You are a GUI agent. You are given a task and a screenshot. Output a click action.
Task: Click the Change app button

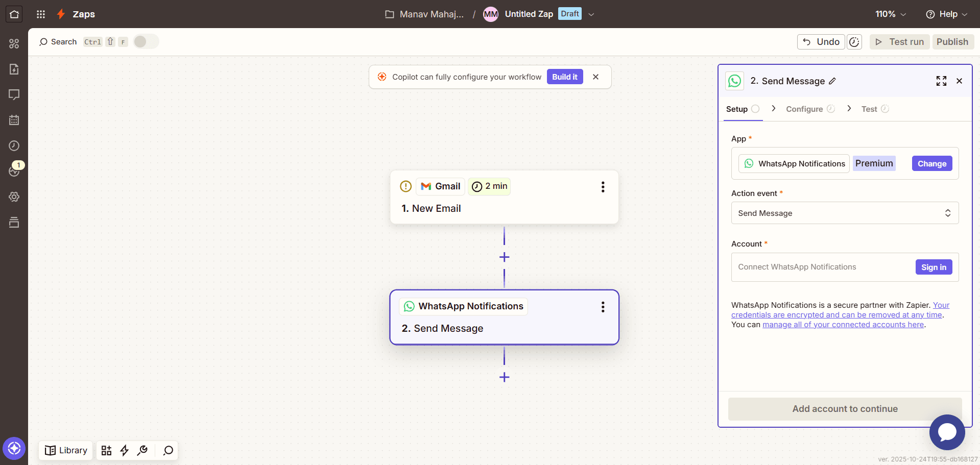[931, 164]
